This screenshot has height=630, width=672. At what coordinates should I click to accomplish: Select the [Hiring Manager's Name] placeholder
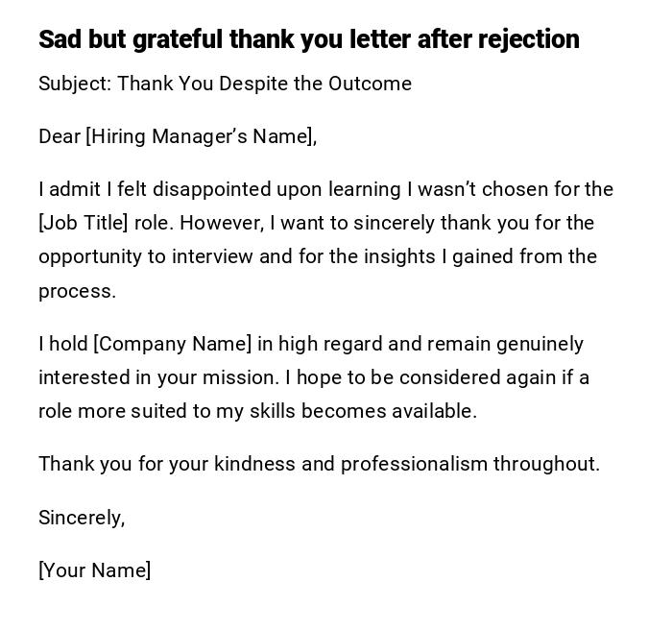click(202, 136)
